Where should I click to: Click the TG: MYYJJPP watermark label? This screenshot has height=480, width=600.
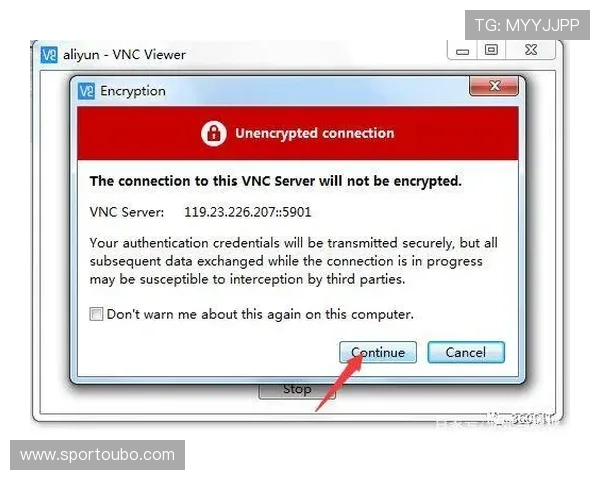coord(527,25)
